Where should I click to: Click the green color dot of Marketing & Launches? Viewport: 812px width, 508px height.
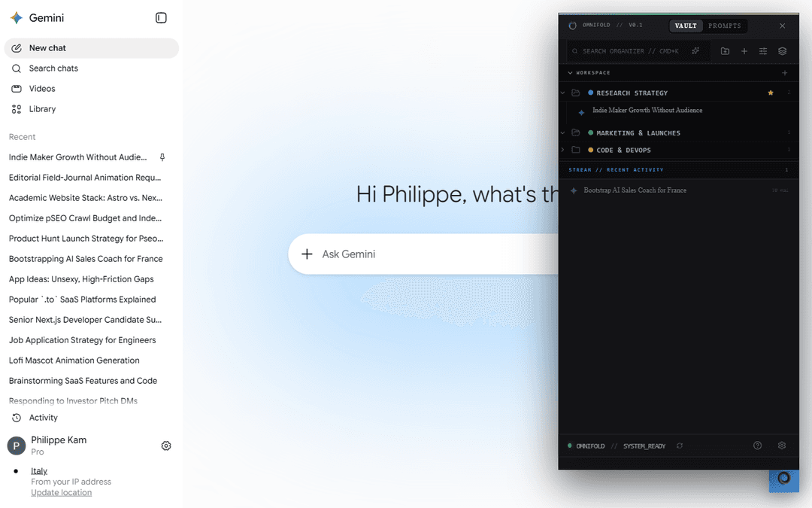pyautogui.click(x=590, y=132)
